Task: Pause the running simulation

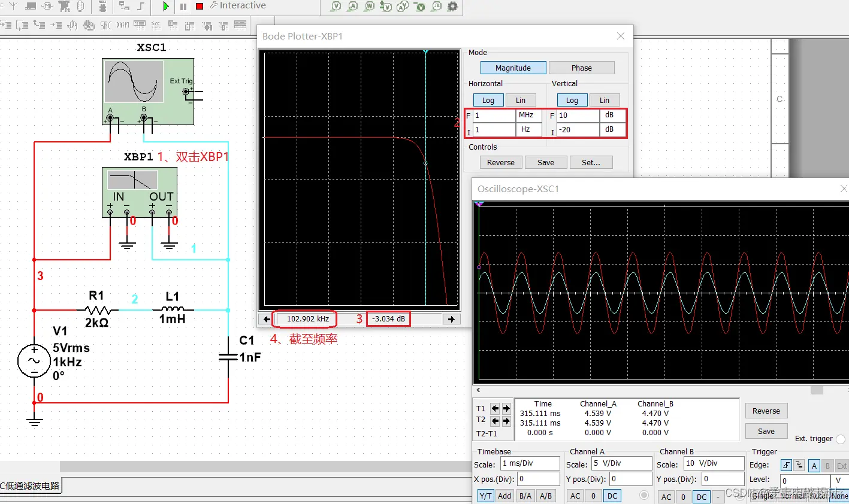Action: click(x=183, y=7)
